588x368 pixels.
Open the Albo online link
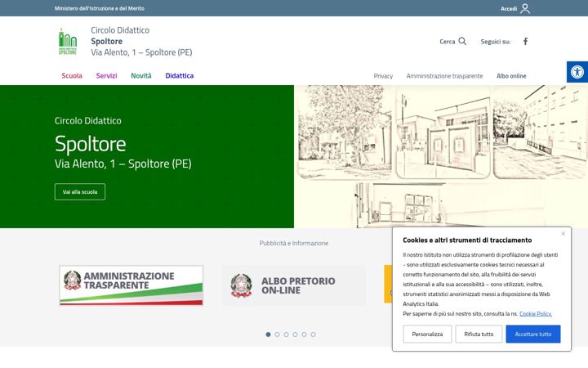[511, 76]
